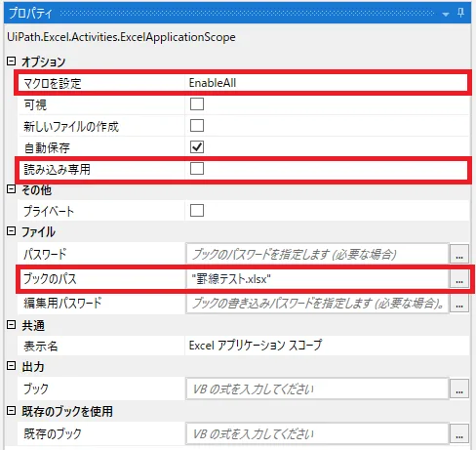Select the マクロを設定 EnableAll value
476x450 pixels.
[x=213, y=83]
